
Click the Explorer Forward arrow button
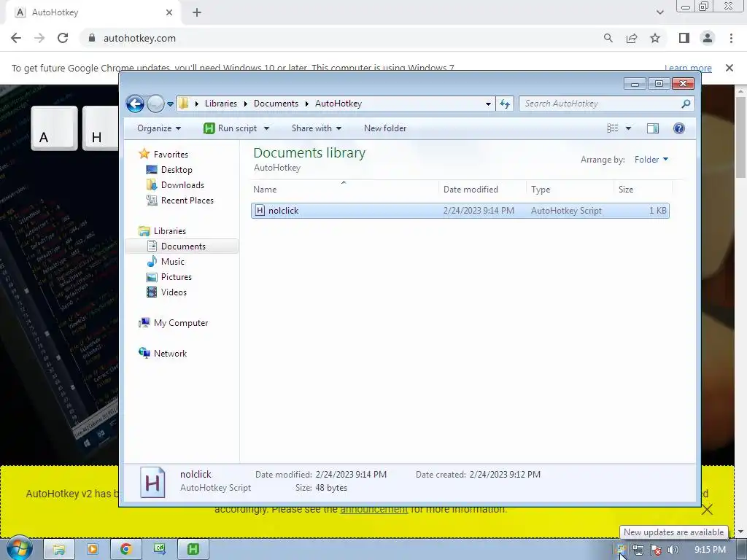coord(155,104)
